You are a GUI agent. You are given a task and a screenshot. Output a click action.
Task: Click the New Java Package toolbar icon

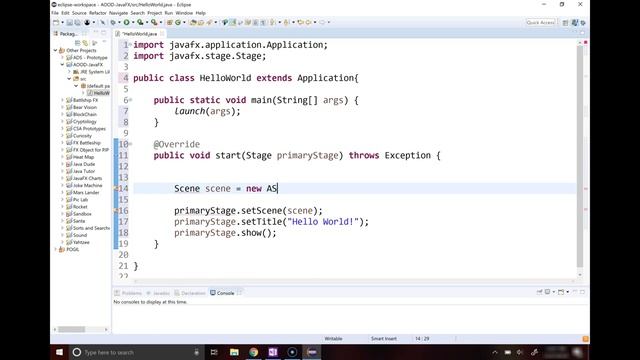(169, 22)
